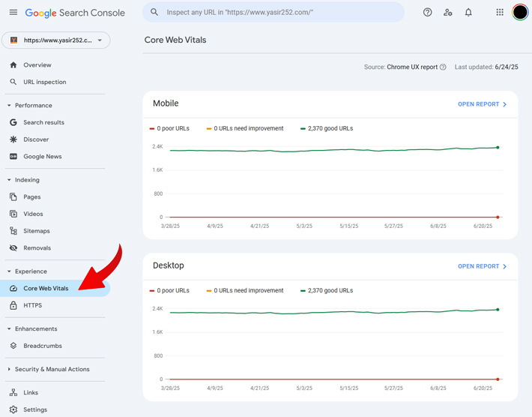Collapse the Experience section

click(9, 271)
